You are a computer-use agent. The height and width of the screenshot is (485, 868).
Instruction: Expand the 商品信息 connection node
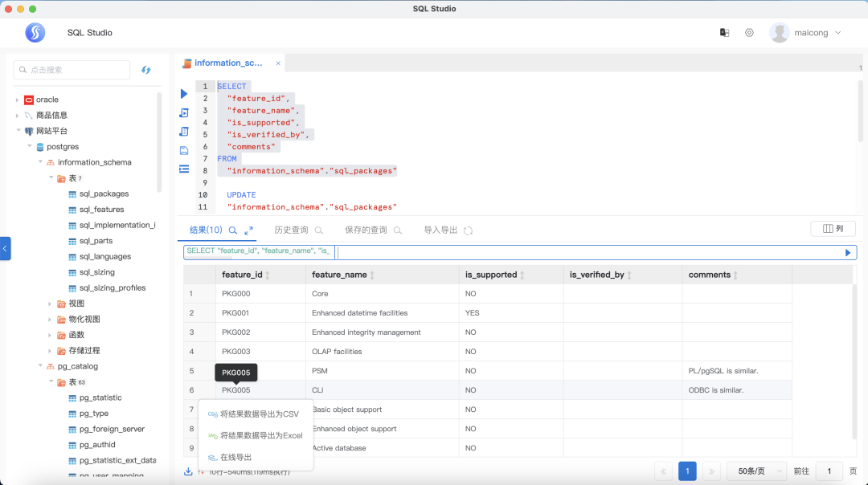click(x=17, y=116)
